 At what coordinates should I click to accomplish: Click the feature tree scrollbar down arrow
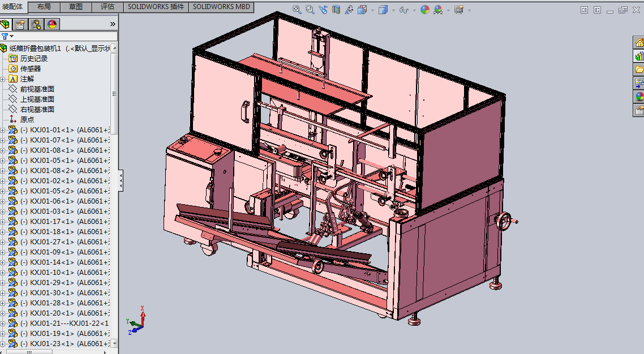[114, 343]
